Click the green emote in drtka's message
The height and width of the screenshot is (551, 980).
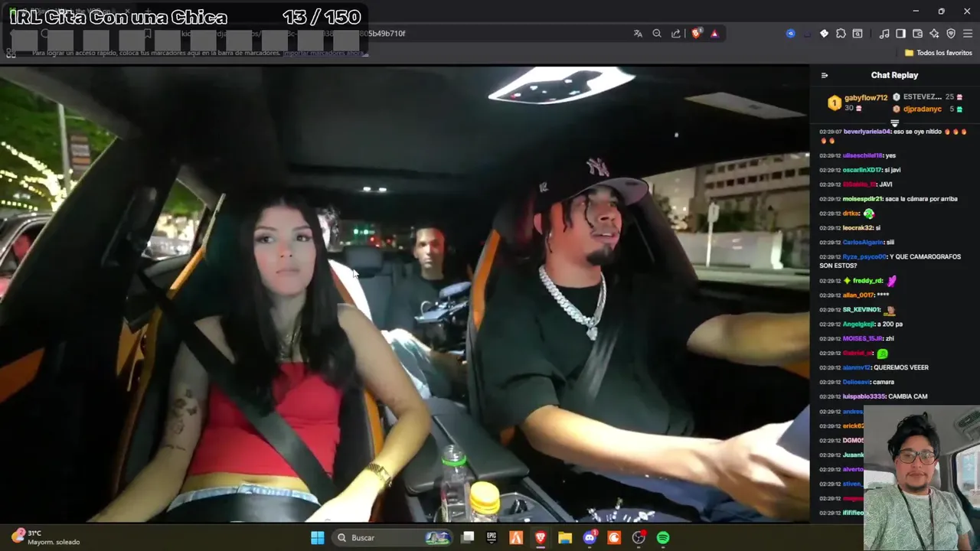[x=869, y=214]
